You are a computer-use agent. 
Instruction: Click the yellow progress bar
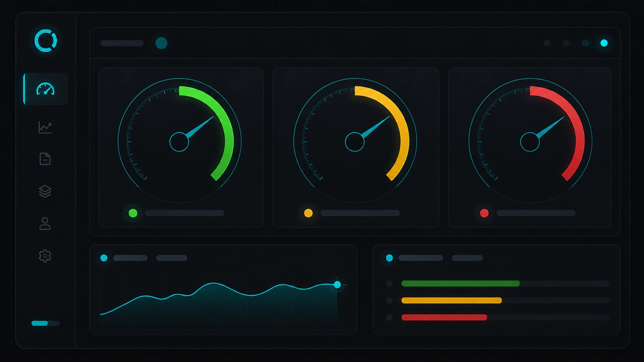(x=451, y=300)
